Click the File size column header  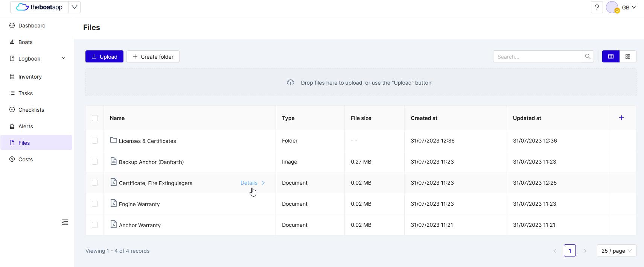click(361, 118)
